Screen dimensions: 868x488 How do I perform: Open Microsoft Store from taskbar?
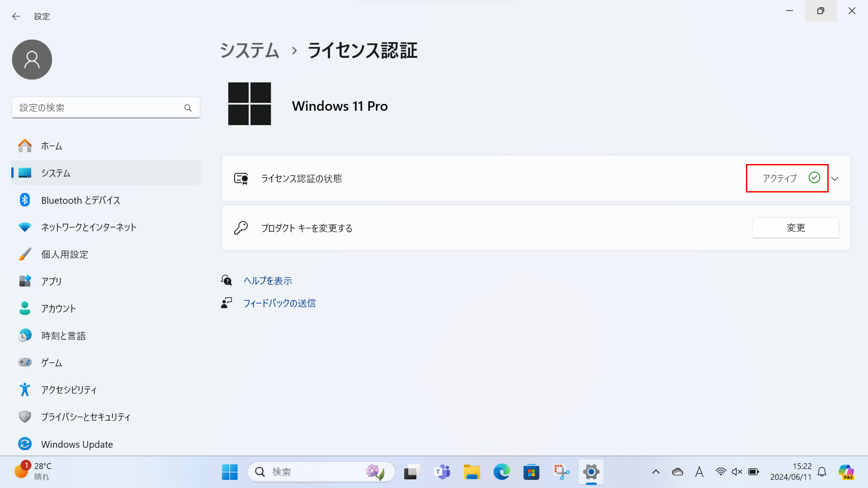pos(531,472)
